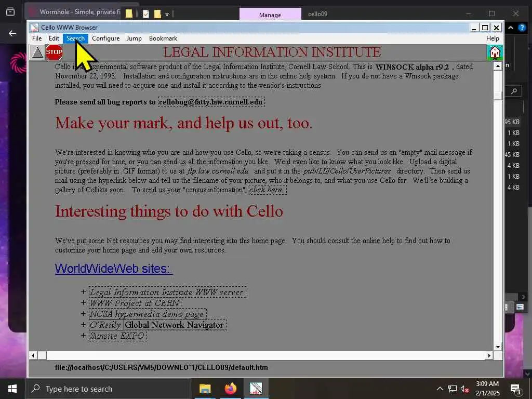Click the file URL status bar text
Image resolution: width=532 pixels, height=399 pixels.
pyautogui.click(x=162, y=367)
